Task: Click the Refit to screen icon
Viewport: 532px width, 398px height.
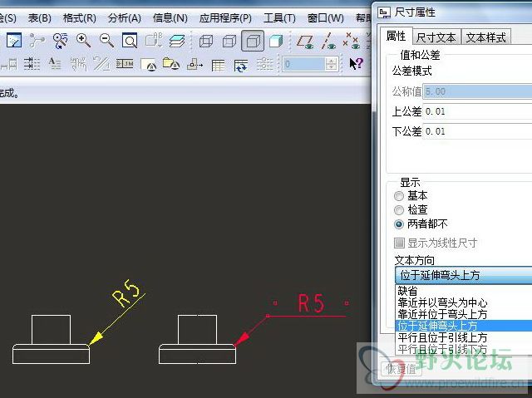Action: click(130, 41)
